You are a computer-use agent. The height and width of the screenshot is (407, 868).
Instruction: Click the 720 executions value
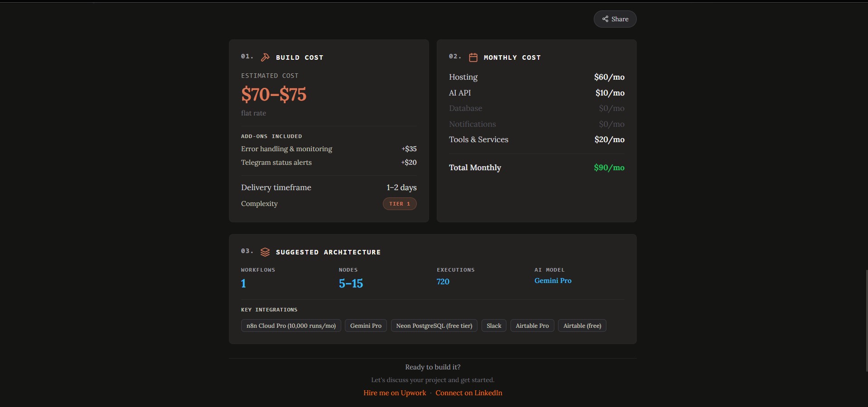pos(443,282)
